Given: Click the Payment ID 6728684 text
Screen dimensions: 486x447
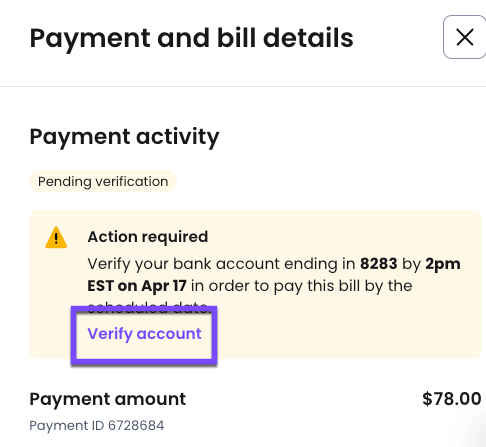Looking at the screenshot, I should (97, 425).
